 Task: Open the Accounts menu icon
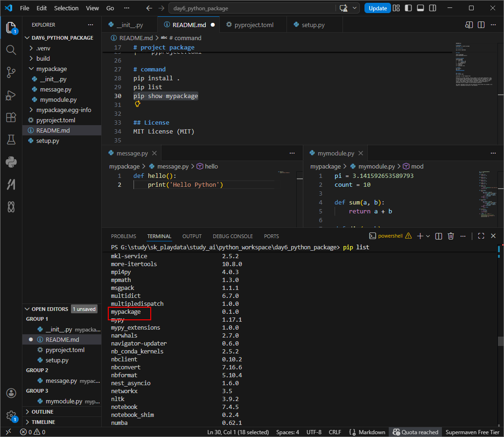11,393
